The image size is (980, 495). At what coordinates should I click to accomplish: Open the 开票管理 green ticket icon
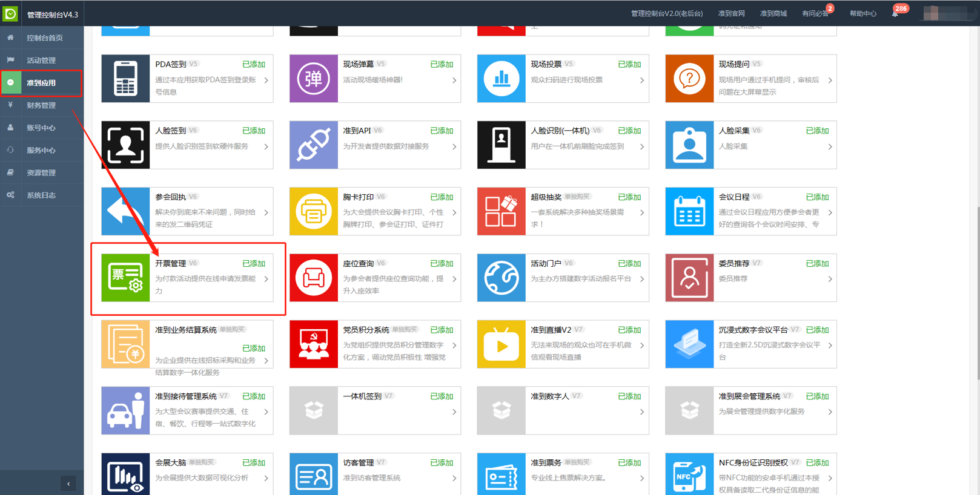[125, 278]
